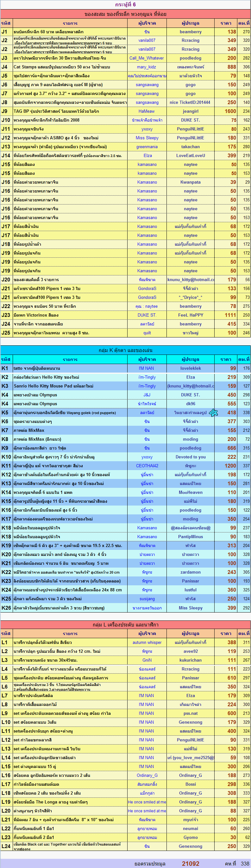Screen dimensions: 251x868
Task: Click bidder '*_*Dryice*_*' in row J21
Action: (x=190, y=297)
